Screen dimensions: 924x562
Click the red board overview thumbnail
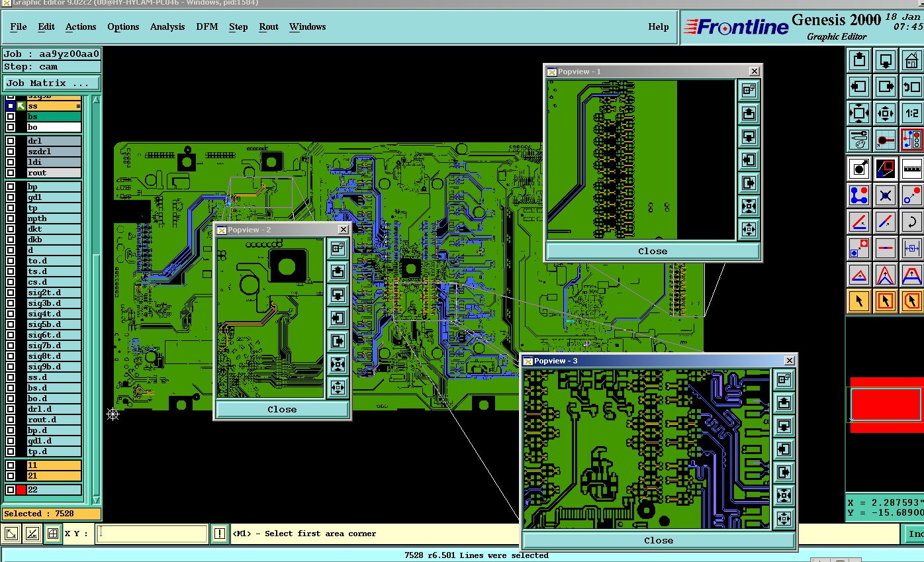887,404
